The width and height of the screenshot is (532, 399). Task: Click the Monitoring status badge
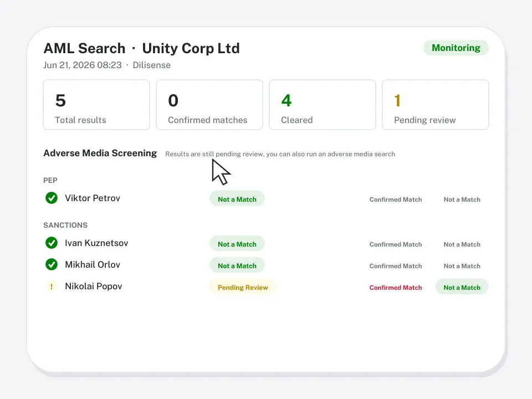coord(456,48)
